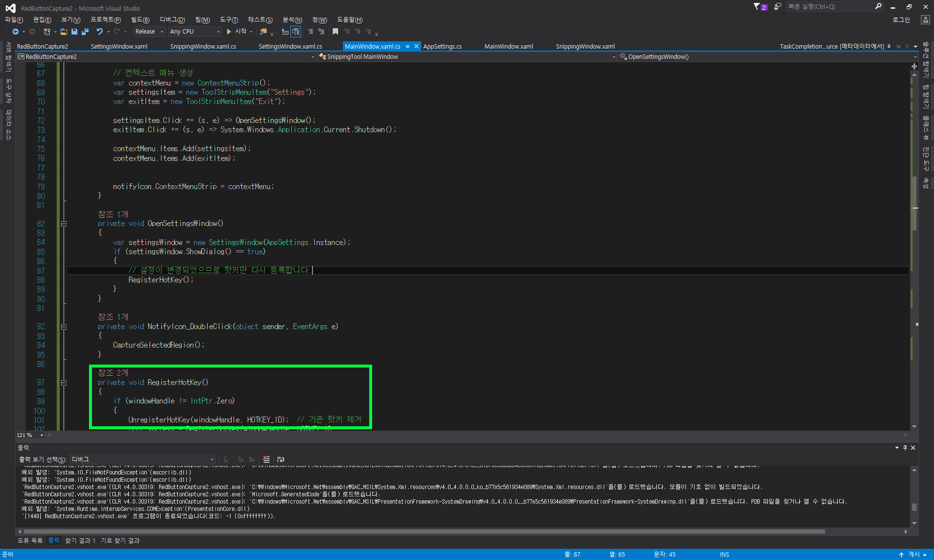Click the notifications flag icon

point(757,7)
